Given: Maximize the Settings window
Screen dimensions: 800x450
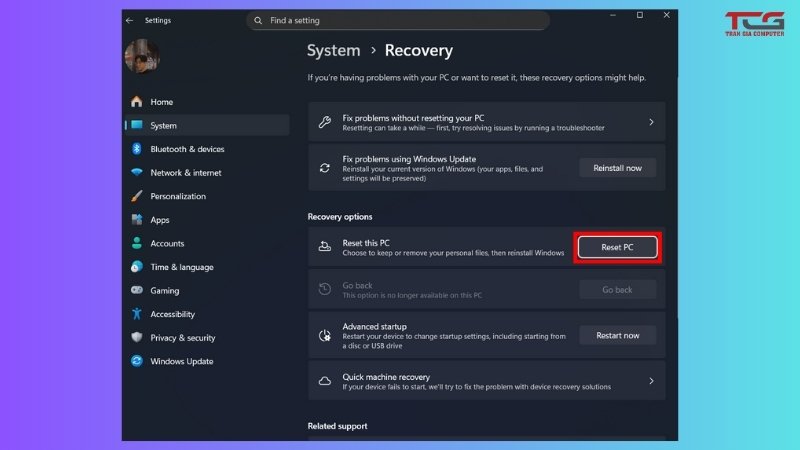Looking at the screenshot, I should 640,15.
